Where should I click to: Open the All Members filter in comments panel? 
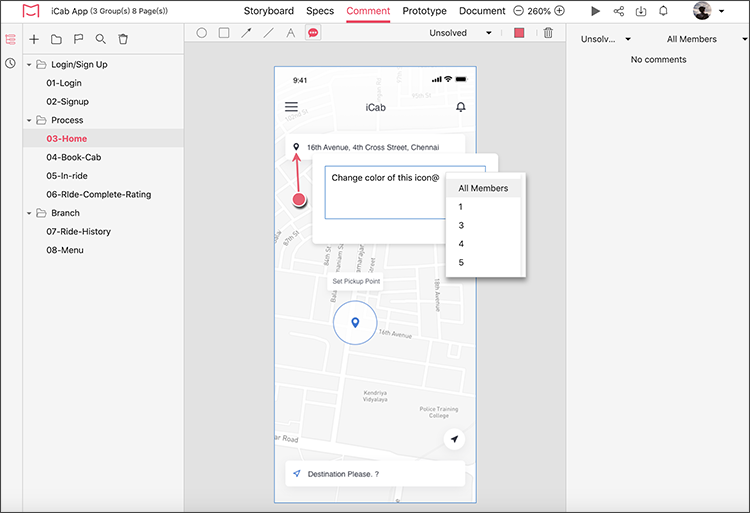point(706,39)
